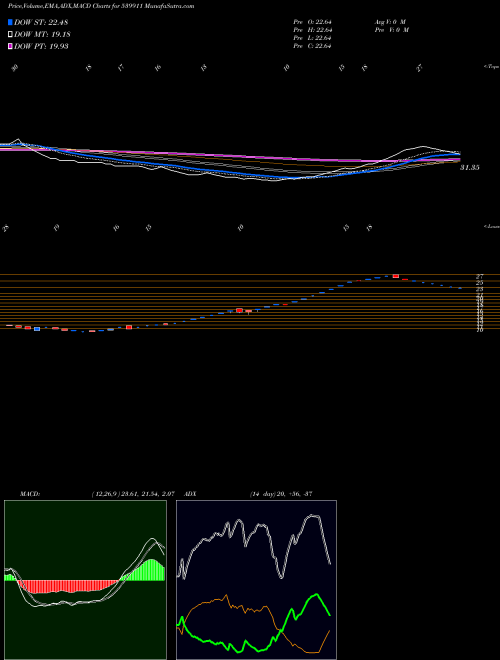Click the 31.35 EMA value label
This screenshot has width=500, height=660.
tap(469, 168)
